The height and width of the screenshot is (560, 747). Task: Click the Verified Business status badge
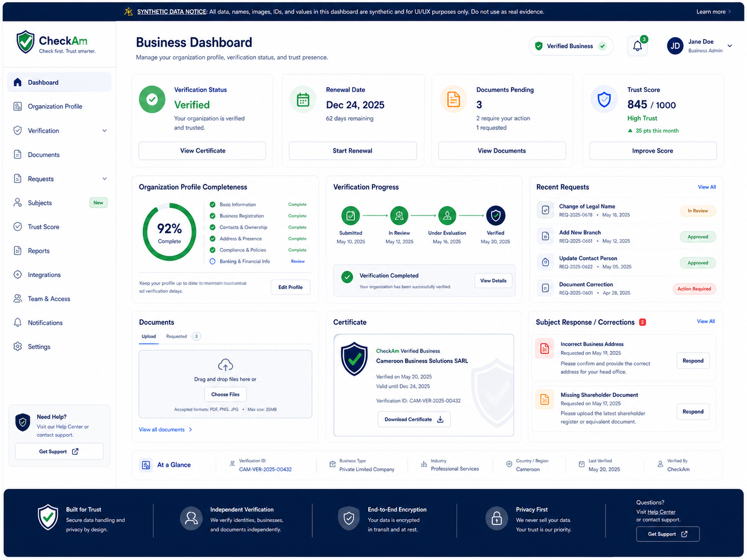[571, 46]
